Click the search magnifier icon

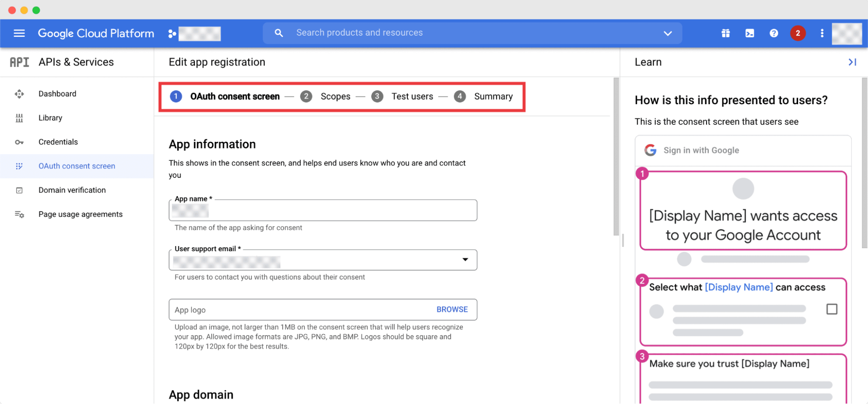[279, 33]
